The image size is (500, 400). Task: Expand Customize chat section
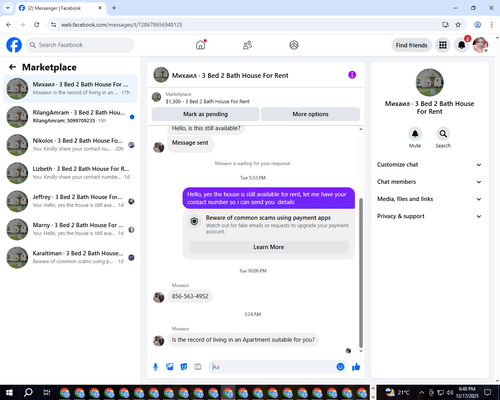(429, 165)
